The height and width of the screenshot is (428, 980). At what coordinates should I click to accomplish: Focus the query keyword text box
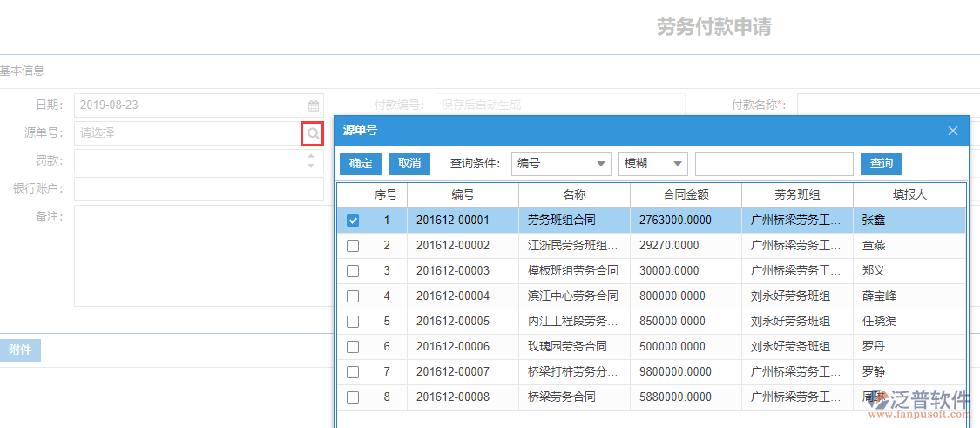click(774, 164)
